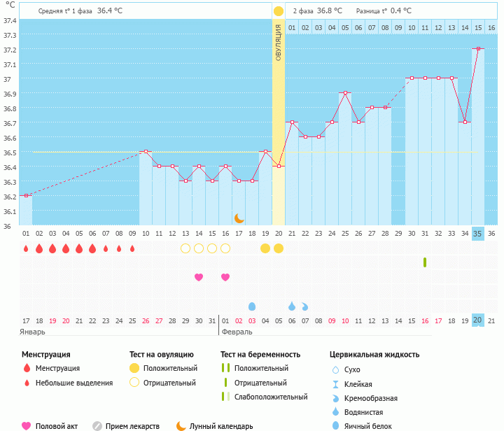Click the menstruation drop on cycle day 01
The image size is (504, 431).
(x=26, y=248)
